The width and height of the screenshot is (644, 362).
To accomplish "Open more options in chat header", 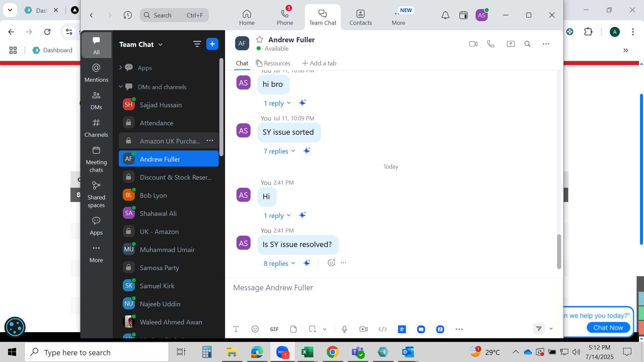I will tap(546, 44).
